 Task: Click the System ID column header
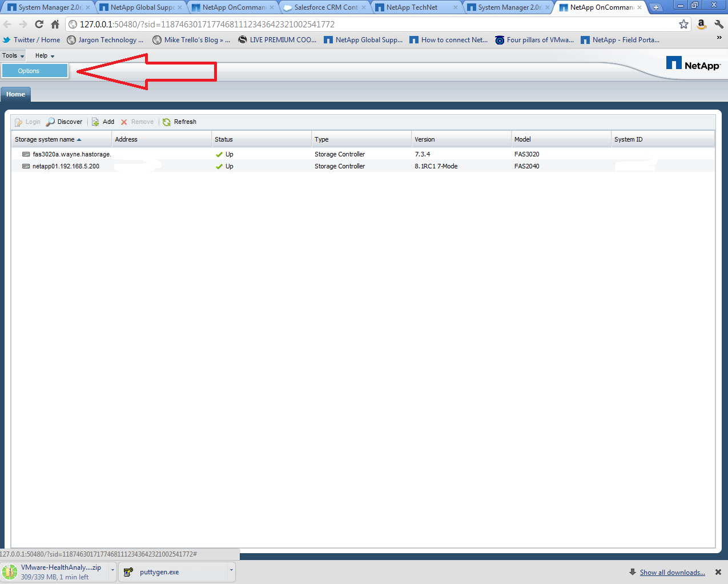click(x=663, y=139)
